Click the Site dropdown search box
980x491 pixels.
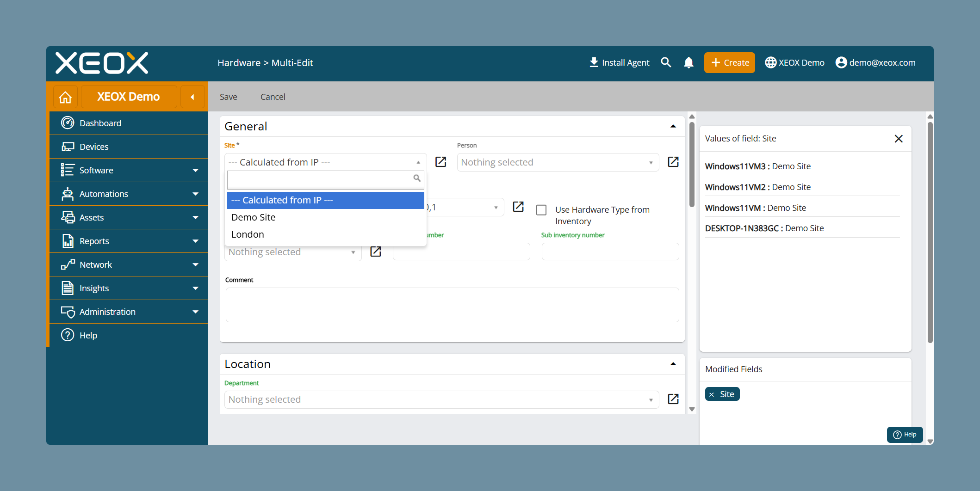click(x=325, y=179)
